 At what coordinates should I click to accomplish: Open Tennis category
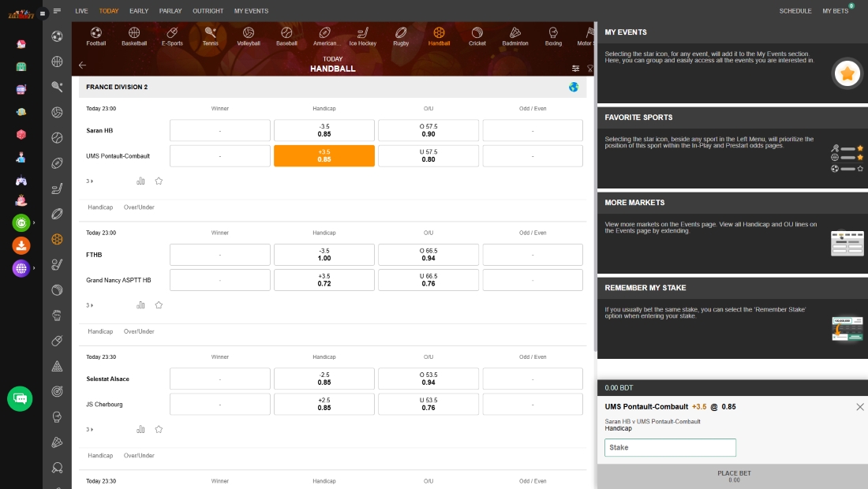coord(211,36)
